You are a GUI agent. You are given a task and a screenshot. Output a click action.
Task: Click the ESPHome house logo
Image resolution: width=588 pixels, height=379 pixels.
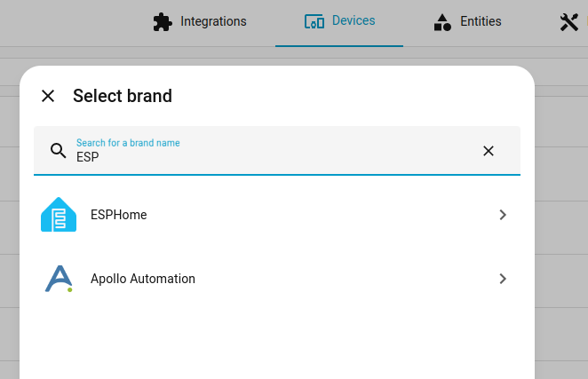point(59,215)
